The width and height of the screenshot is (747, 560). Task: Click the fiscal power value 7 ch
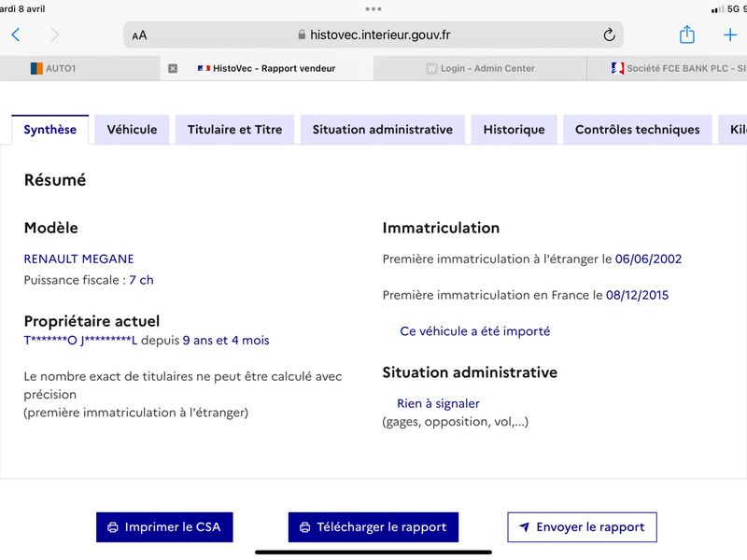point(142,280)
